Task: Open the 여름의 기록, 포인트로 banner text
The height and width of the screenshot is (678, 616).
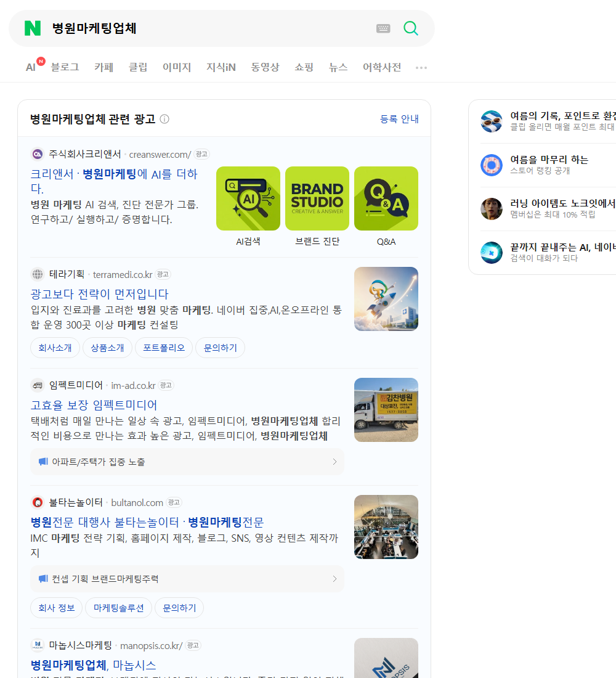Action: point(563,116)
